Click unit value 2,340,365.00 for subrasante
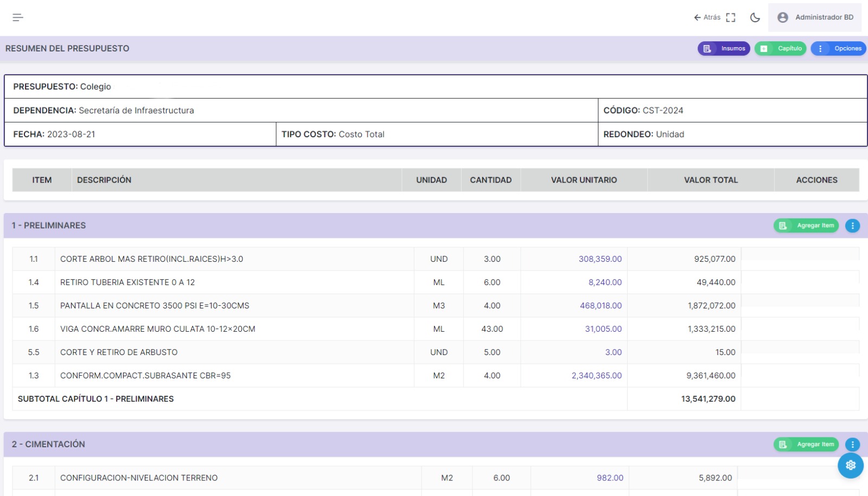The image size is (868, 496). pyautogui.click(x=596, y=376)
